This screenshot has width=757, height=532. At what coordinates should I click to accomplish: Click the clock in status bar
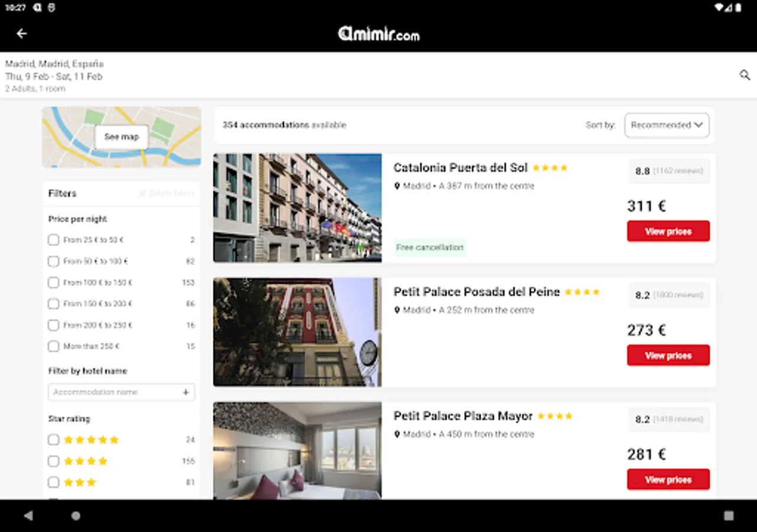[15, 8]
